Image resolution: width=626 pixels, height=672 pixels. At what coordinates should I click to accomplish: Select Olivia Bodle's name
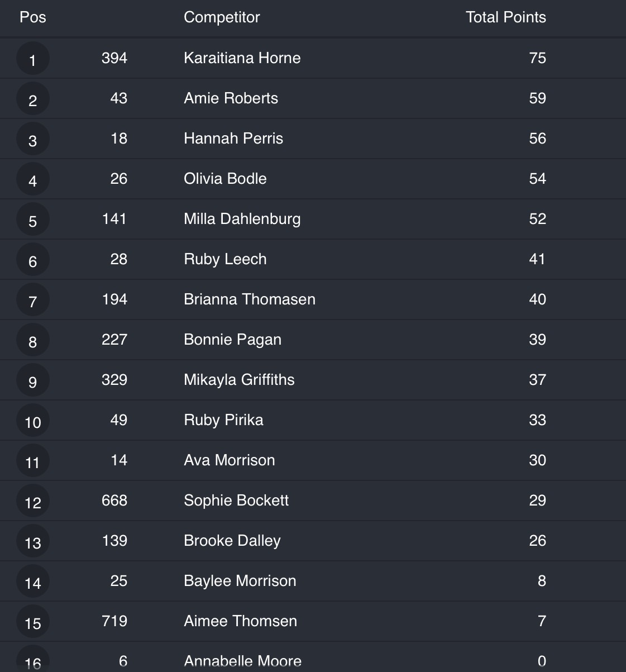225,179
